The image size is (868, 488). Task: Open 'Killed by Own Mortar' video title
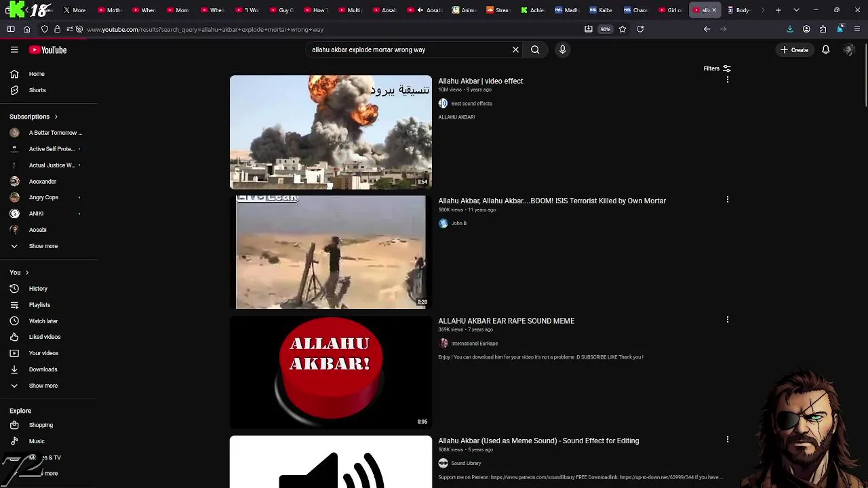[x=552, y=201]
